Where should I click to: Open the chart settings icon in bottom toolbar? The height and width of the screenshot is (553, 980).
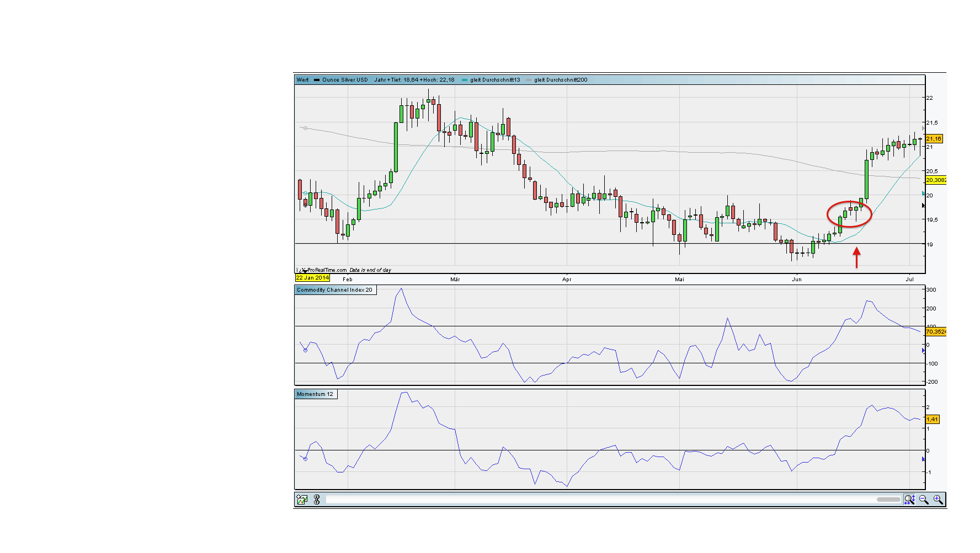(302, 500)
